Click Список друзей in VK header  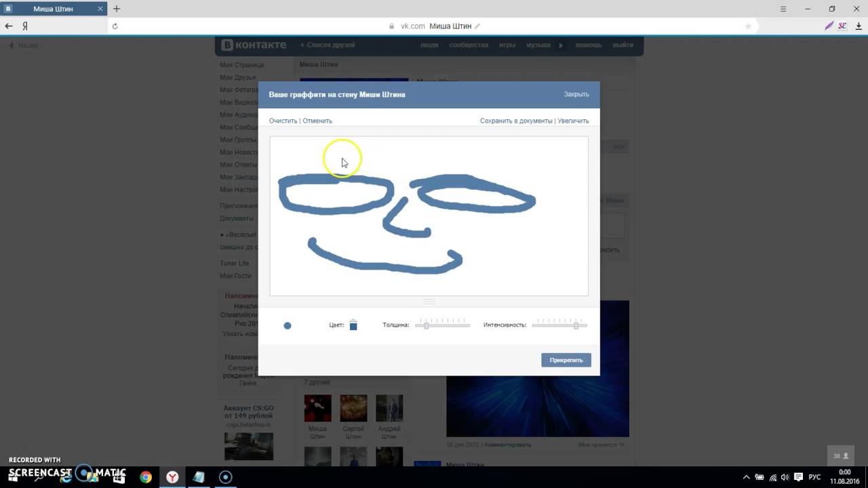[x=328, y=45]
